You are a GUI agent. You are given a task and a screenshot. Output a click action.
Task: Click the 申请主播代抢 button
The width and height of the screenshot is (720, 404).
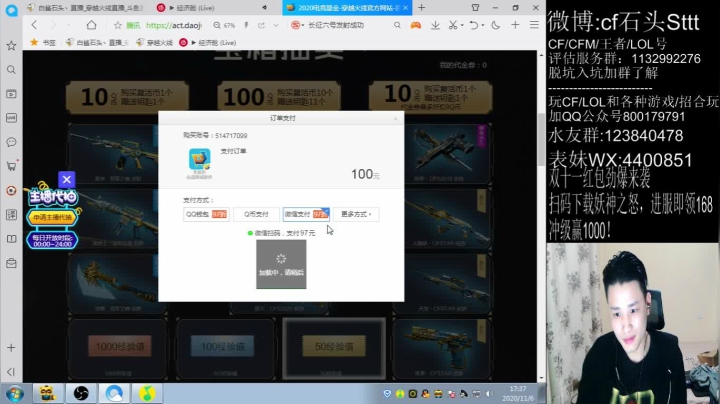(52, 218)
